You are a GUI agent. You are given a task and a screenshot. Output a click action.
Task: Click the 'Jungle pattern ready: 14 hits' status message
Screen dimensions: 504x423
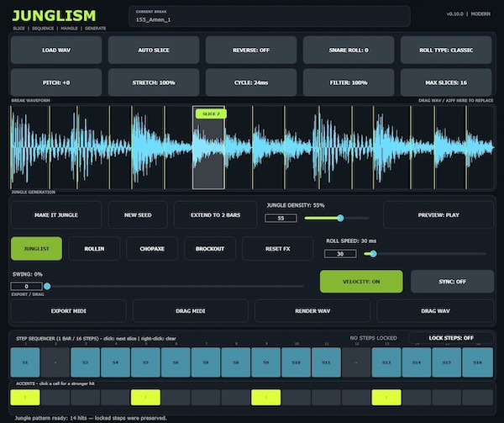(91, 418)
